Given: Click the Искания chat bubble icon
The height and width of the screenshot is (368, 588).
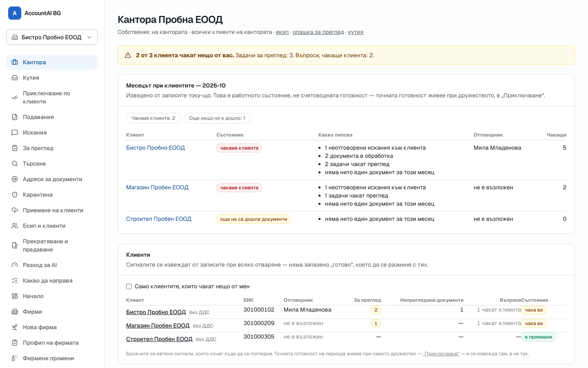Looking at the screenshot, I should point(15,132).
